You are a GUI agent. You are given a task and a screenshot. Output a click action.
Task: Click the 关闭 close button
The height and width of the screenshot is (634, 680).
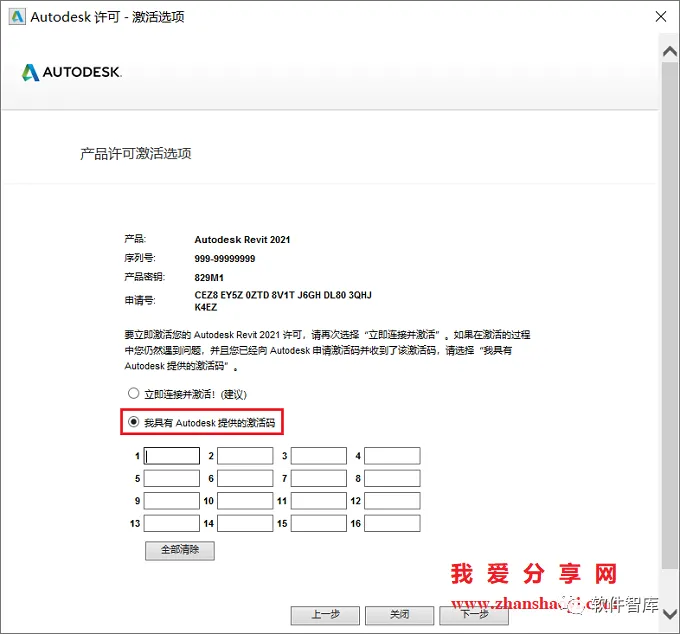click(x=399, y=615)
